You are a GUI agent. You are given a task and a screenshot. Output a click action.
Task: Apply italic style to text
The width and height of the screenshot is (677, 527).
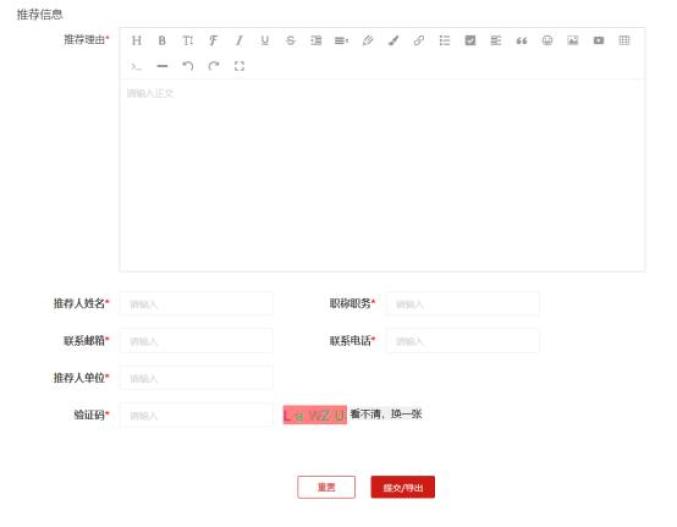tap(239, 41)
